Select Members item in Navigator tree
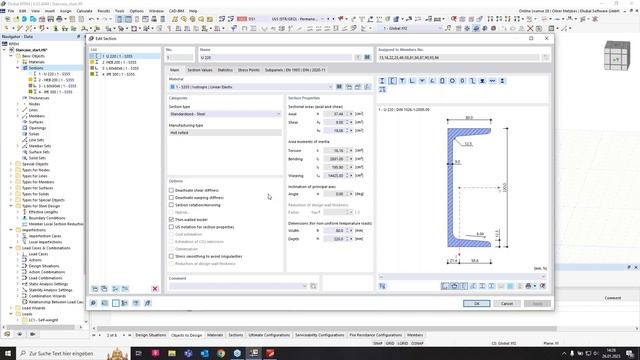This screenshot has width=640, height=360. 36,116
